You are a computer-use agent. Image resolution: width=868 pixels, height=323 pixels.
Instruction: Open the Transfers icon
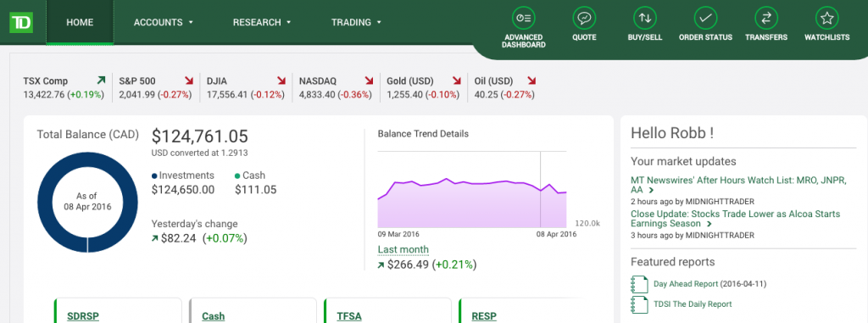(x=766, y=19)
